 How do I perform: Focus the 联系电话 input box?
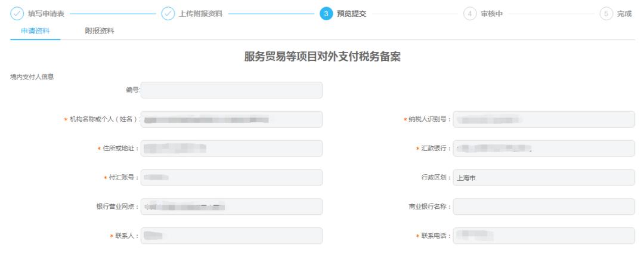[544, 236]
